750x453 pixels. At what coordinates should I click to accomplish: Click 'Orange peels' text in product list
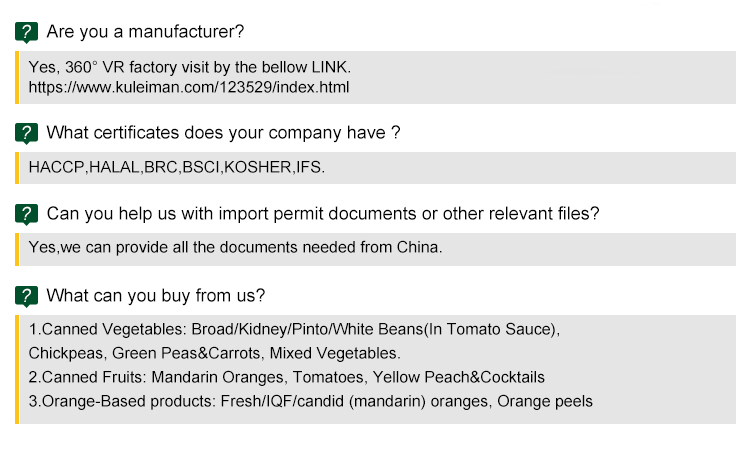tap(545, 401)
